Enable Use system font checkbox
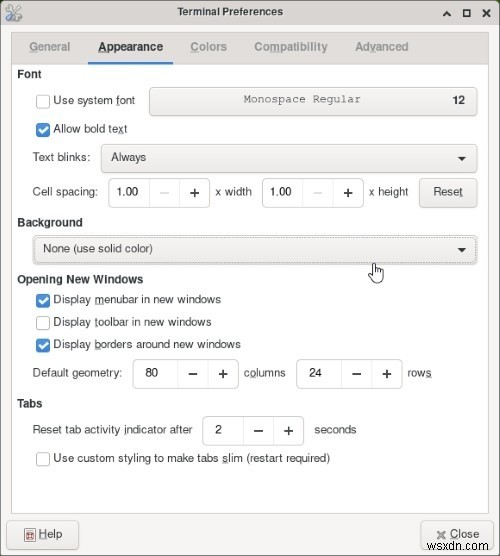500x556 pixels. [x=43, y=101]
